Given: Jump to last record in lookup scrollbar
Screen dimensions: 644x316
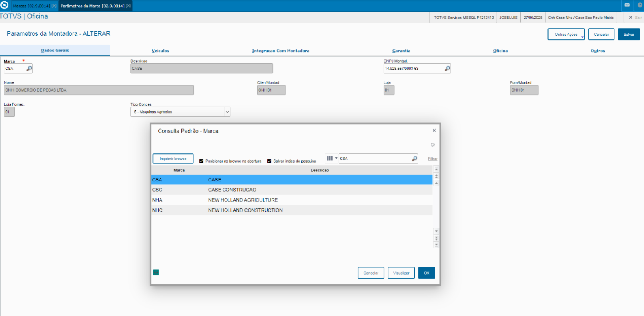Looking at the screenshot, I should tap(437, 245).
